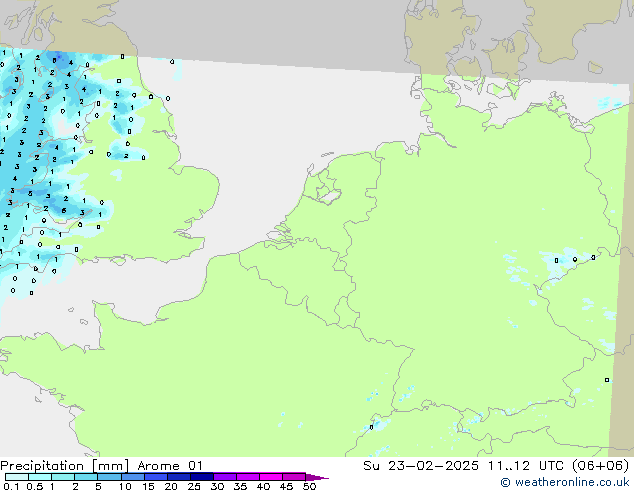Viewport: 634px width, 490px height.
Task: Open the weatheronline.co.uk copyright link
Action: point(564,482)
